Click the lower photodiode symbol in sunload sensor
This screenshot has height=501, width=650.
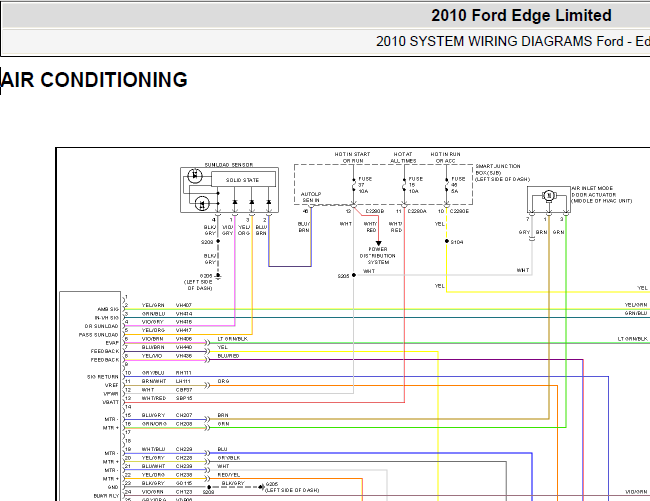(x=202, y=203)
